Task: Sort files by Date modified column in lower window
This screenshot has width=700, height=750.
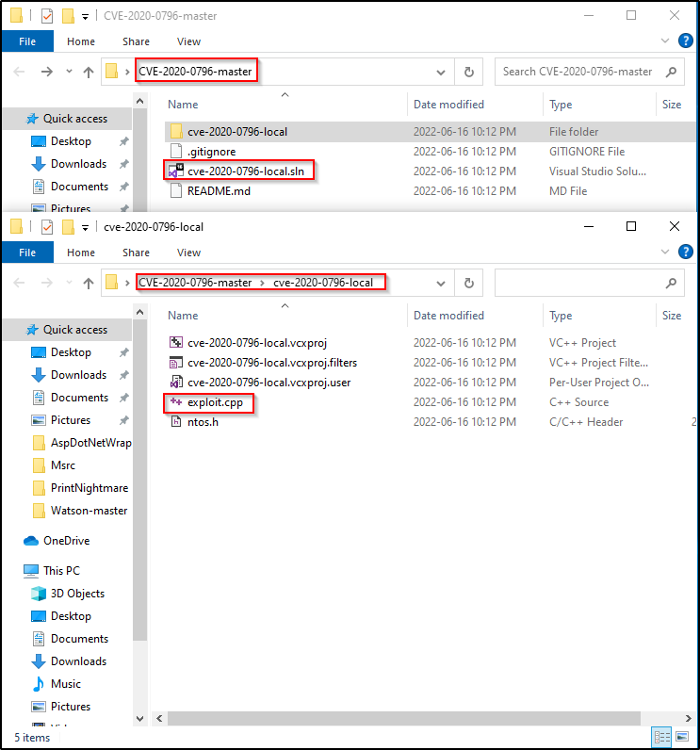Action: (448, 316)
